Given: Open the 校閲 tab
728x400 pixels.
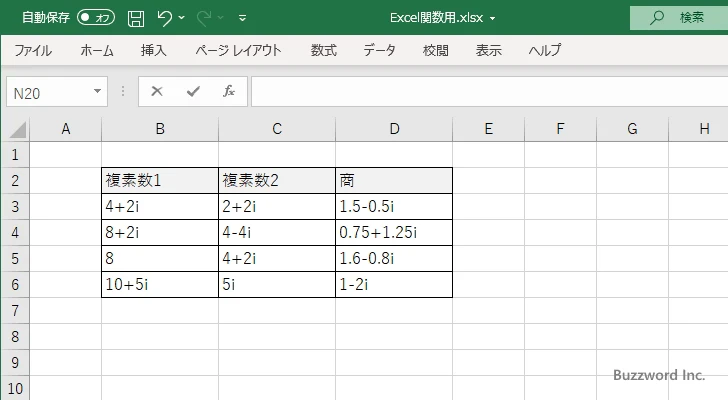Looking at the screenshot, I should pos(436,50).
